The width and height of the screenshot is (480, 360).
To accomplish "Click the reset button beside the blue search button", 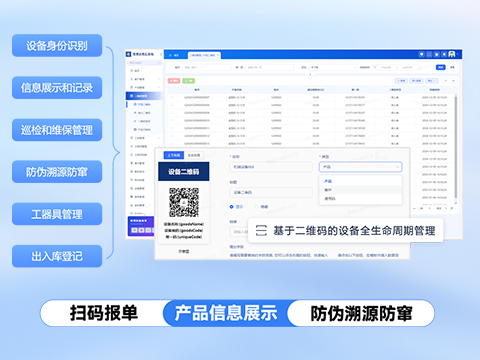I will point(452,67).
